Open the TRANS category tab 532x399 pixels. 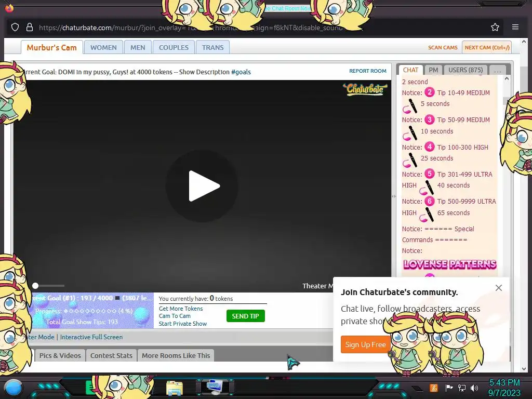point(212,47)
